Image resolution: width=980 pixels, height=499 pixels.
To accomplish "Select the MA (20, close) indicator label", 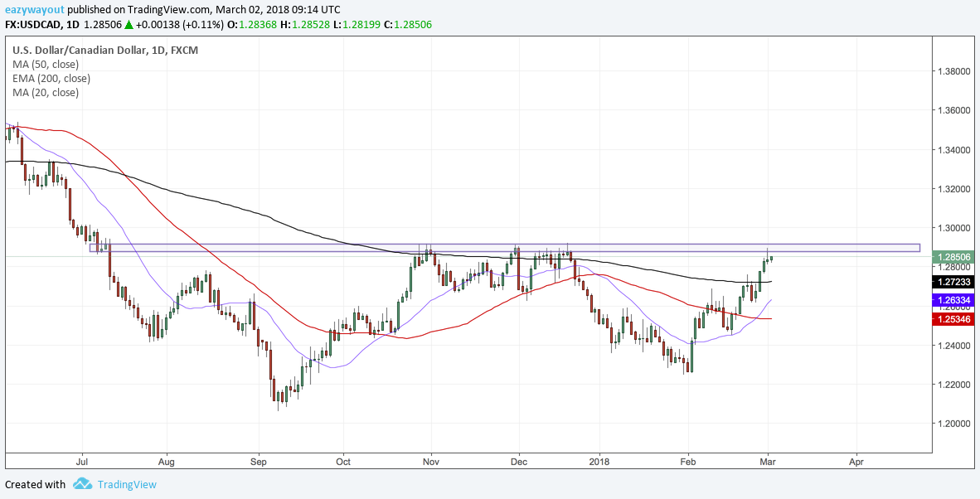I will (46, 93).
